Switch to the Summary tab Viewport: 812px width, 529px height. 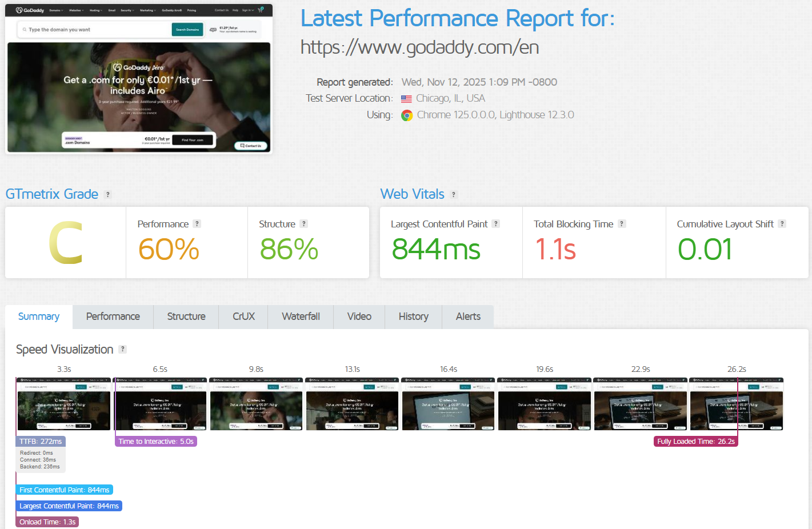(39, 316)
